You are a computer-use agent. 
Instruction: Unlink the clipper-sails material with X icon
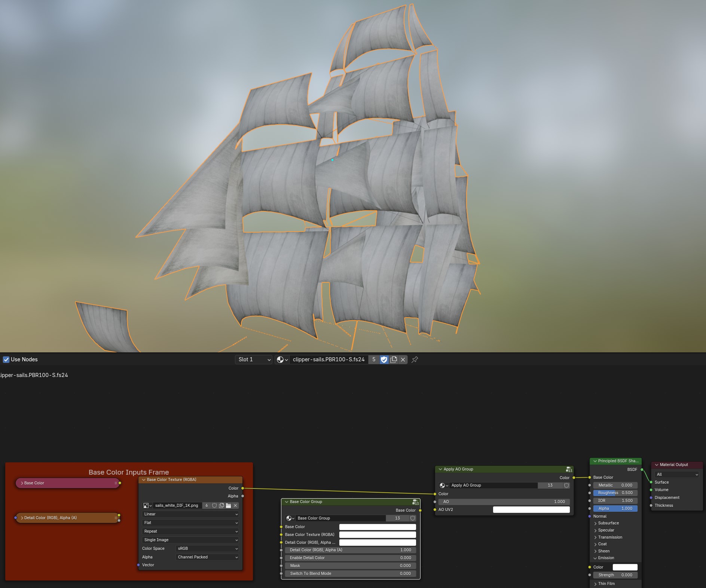click(x=403, y=359)
